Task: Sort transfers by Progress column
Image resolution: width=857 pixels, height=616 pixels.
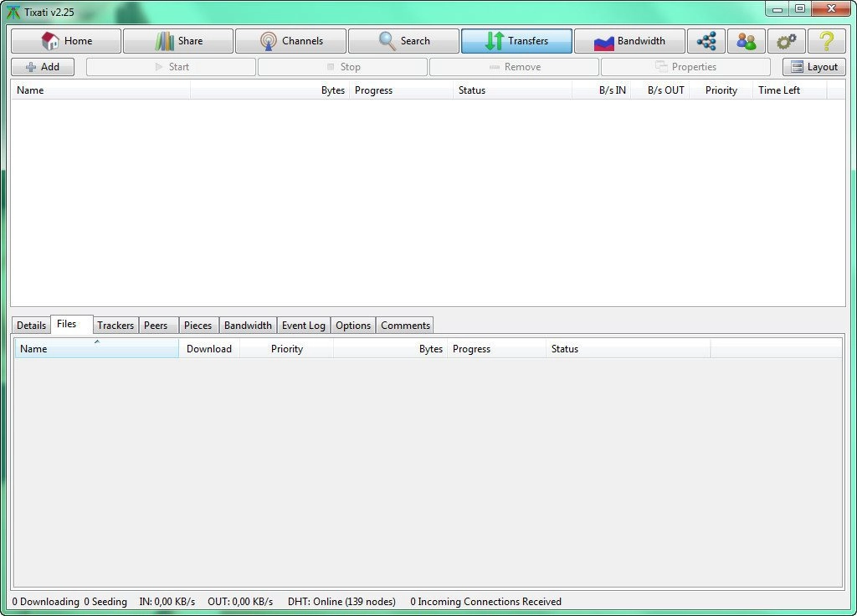Action: 401,90
